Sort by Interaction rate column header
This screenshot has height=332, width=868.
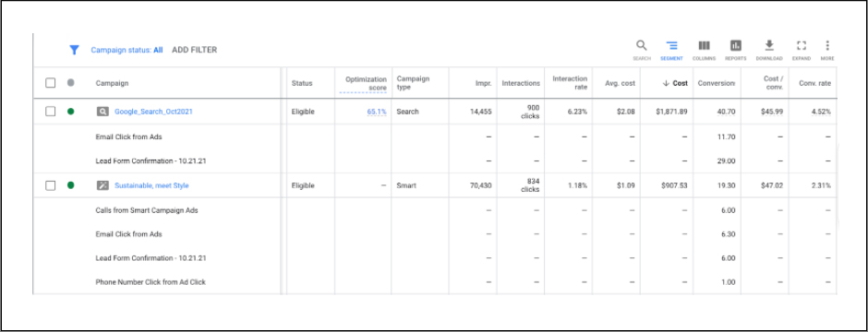[570, 83]
